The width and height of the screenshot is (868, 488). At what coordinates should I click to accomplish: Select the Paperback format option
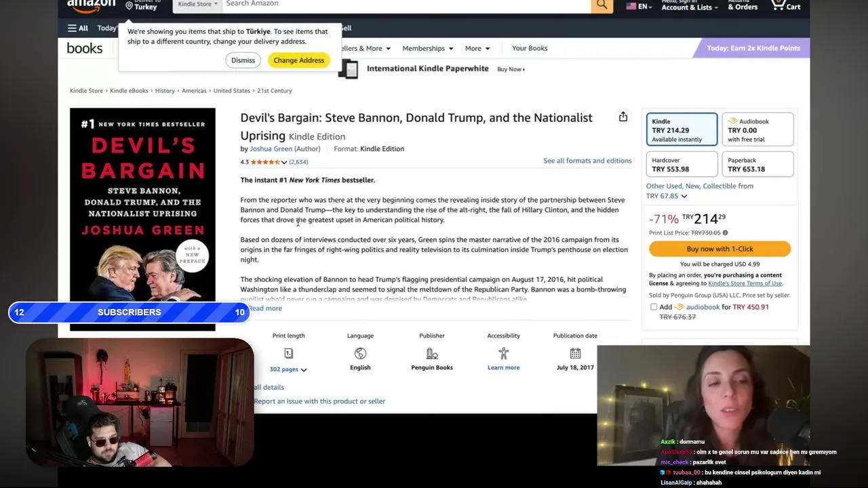757,165
